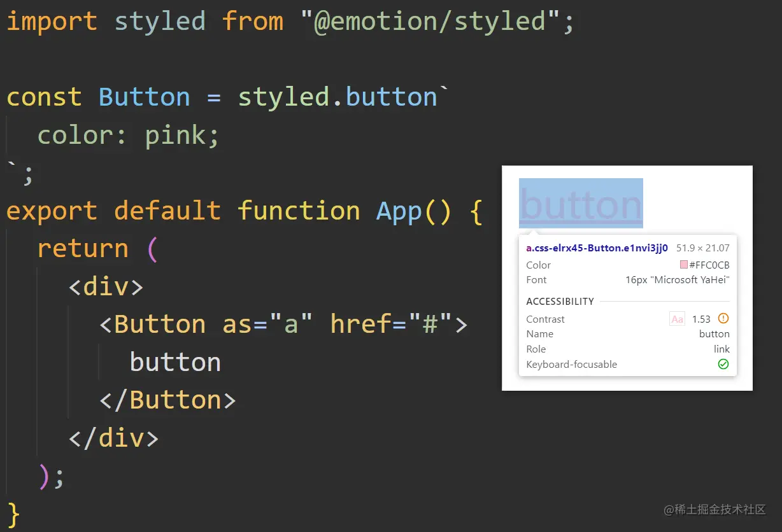The width and height of the screenshot is (782, 532).
Task: Click the ACCESSIBILITY section heading
Action: pos(560,301)
